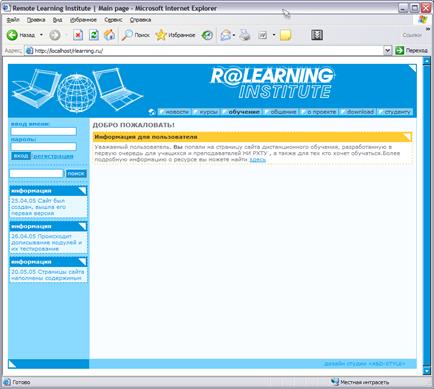
Task: Click the green Refresh page icon
Action: click(94, 35)
